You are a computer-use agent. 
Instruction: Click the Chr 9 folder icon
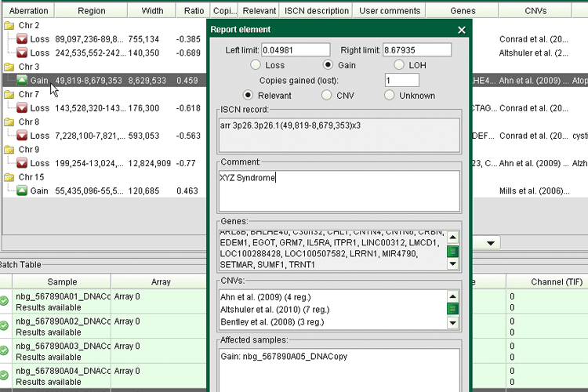click(x=9, y=149)
